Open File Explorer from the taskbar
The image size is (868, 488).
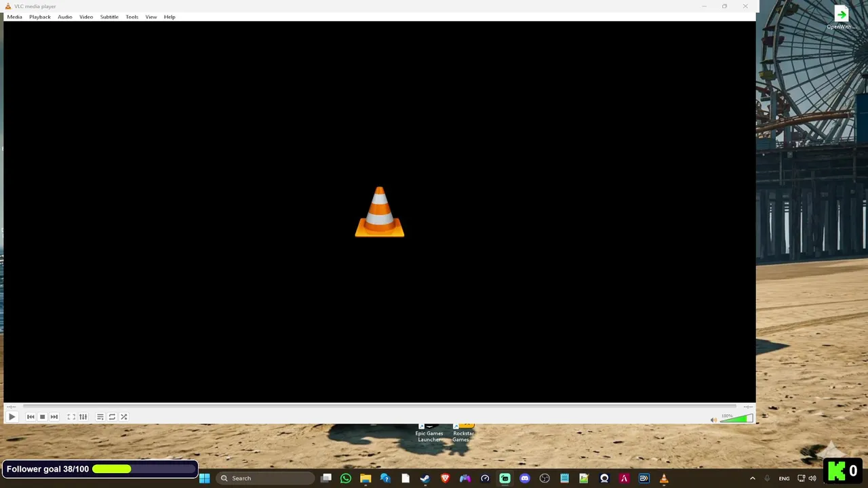coord(366,479)
